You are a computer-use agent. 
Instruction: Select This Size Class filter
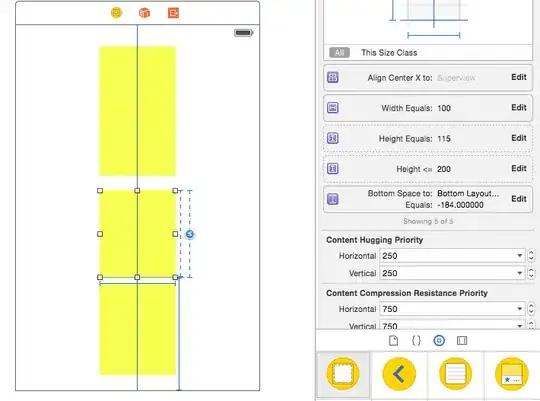point(389,53)
